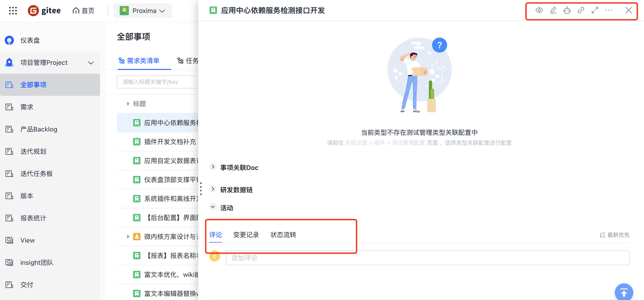
Task: Click the 产品Backlog sidebar icon
Action: 9,129
